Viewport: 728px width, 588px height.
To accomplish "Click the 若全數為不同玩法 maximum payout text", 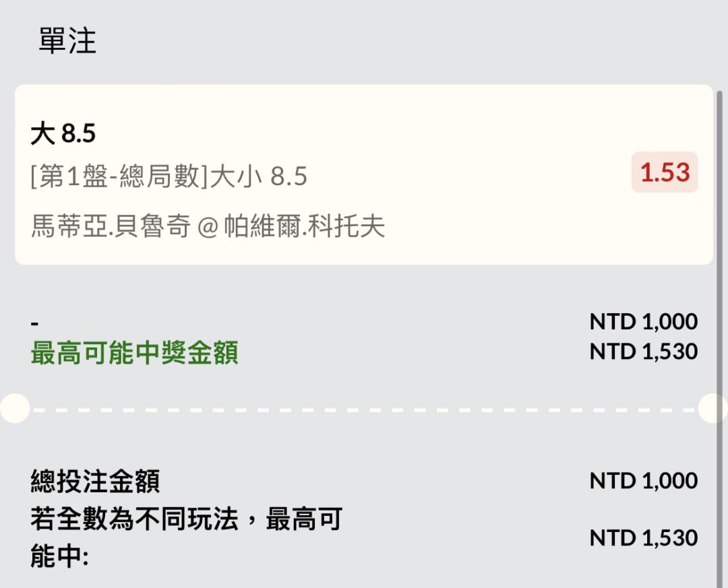I will pos(187,519).
